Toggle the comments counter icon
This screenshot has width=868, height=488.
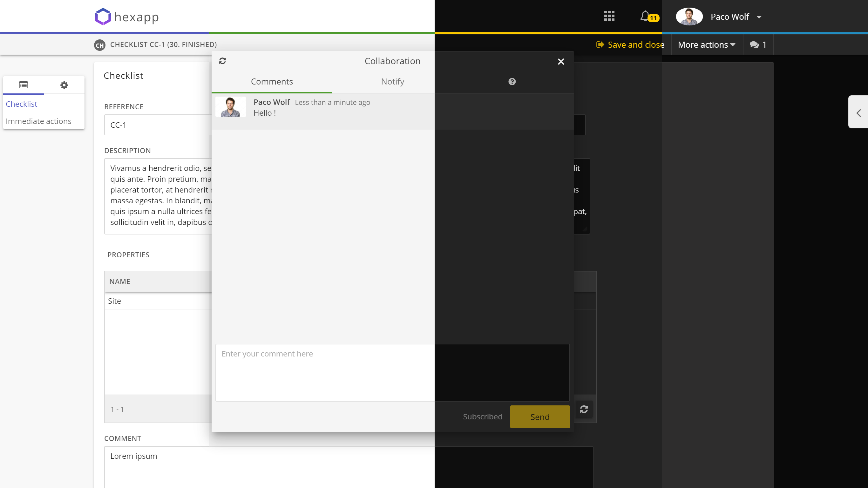(758, 44)
